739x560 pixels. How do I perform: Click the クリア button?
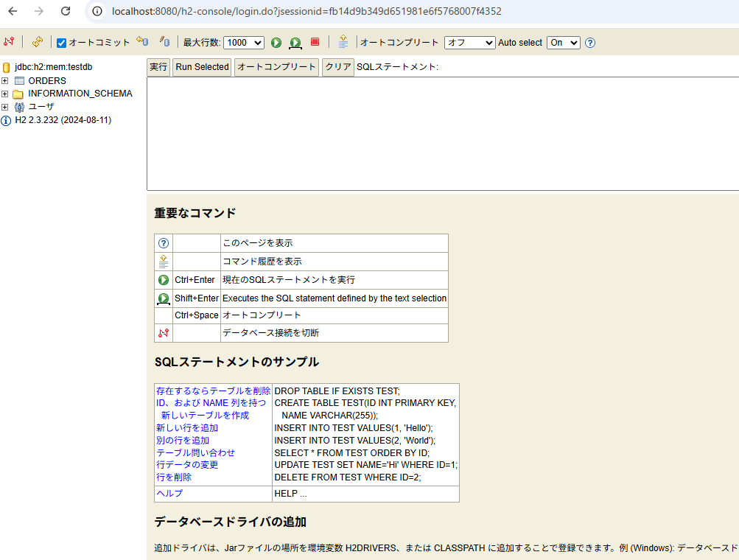338,67
